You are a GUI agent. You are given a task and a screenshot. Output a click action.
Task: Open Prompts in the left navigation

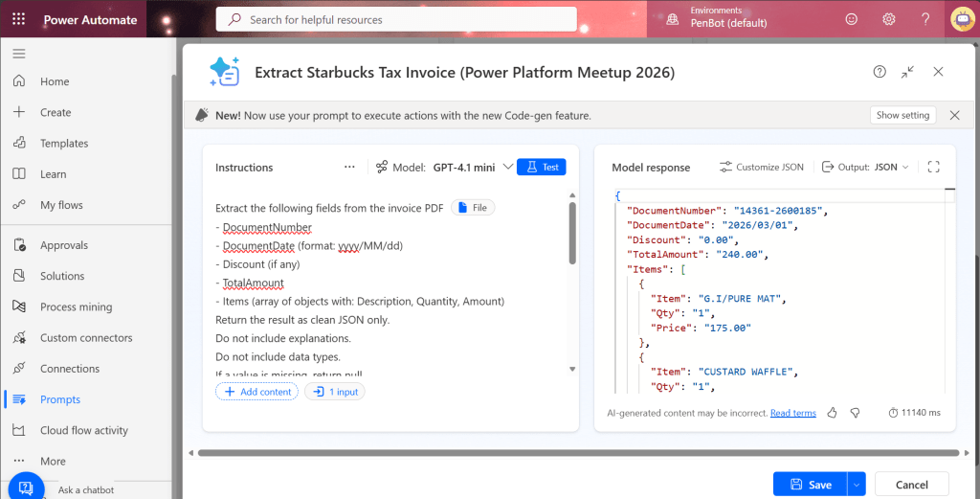point(59,399)
